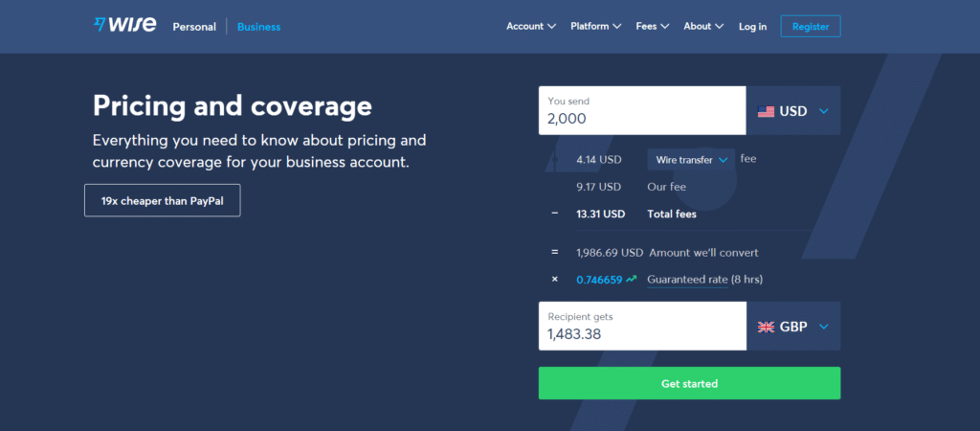980x431 pixels.
Task: Switch to the Business tab
Action: (258, 27)
